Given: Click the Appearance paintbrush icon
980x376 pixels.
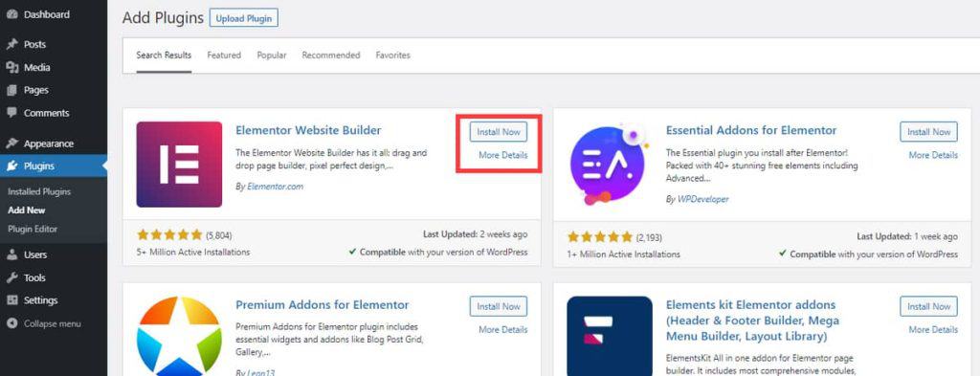Looking at the screenshot, I should [x=11, y=144].
